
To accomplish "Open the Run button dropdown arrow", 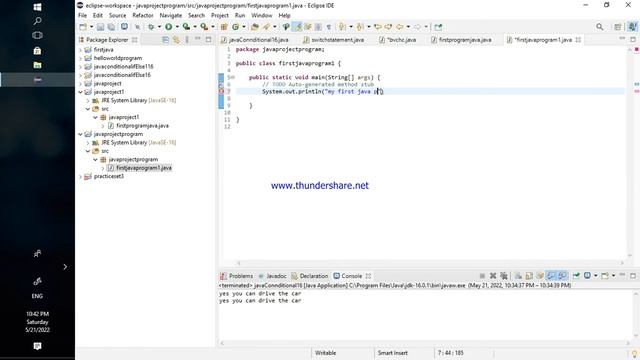I will click(177, 27).
